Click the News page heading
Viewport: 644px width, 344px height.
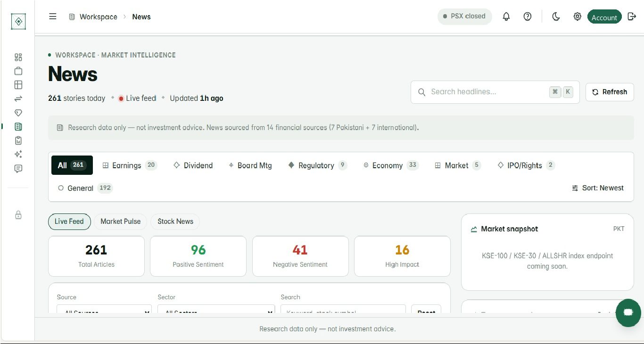click(73, 74)
